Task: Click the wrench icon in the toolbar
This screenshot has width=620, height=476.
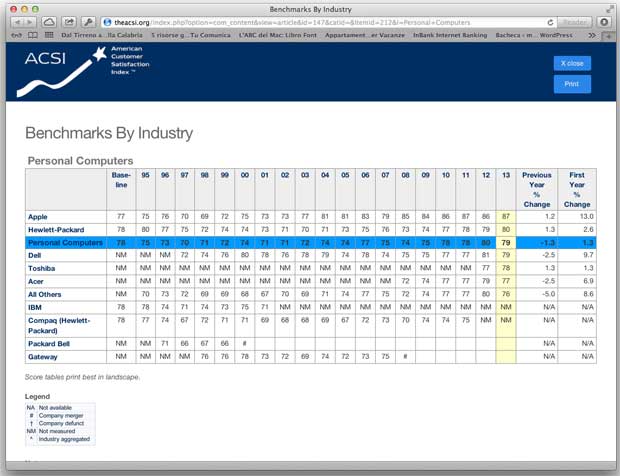Action: pos(88,21)
